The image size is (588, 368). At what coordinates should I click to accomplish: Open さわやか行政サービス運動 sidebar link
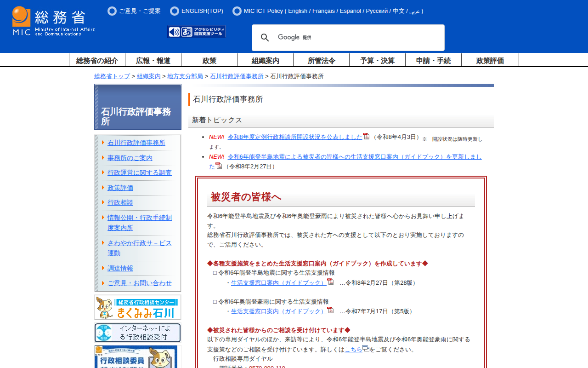click(140, 248)
